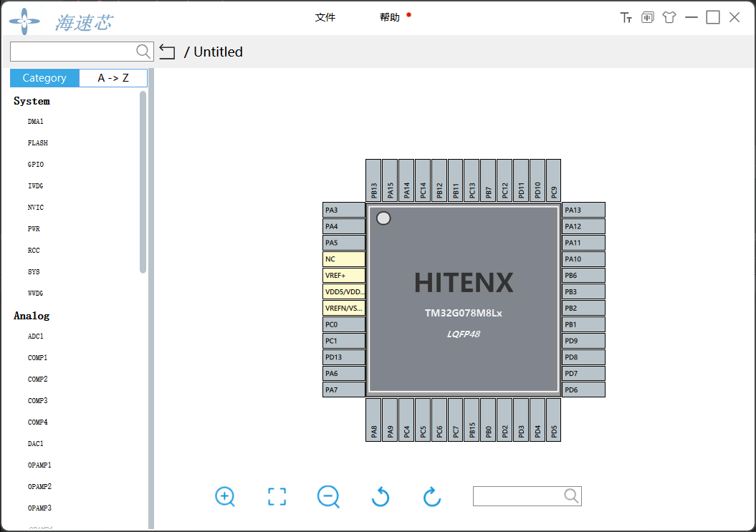Image resolution: width=756 pixels, height=532 pixels.
Task: Click the language switch icon in title bar
Action: tap(648, 18)
